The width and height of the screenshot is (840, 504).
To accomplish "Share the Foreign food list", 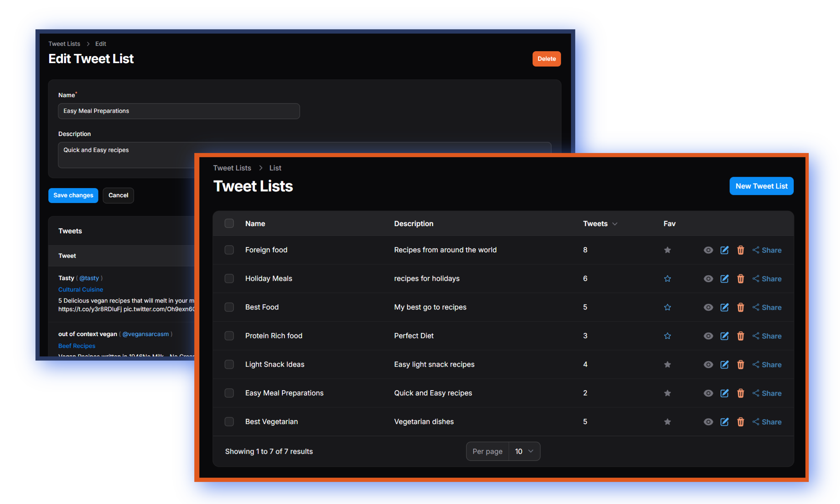I will (767, 250).
